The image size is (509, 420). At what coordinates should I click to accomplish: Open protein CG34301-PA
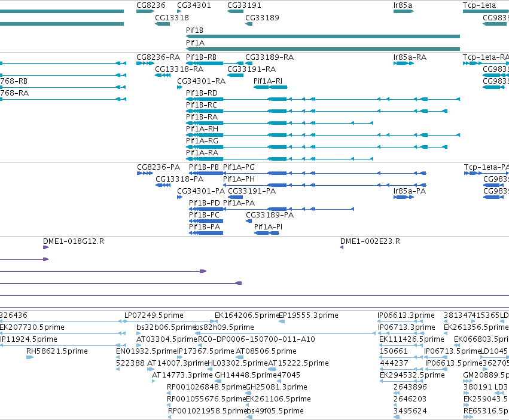pyautogui.click(x=201, y=191)
